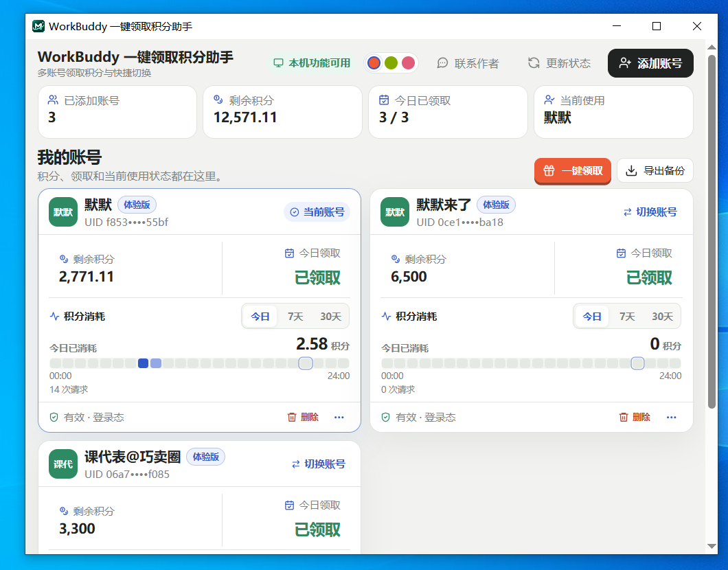Click 有效 · 登录态 status in 默默来了 card
This screenshot has height=570, width=728.
(x=418, y=418)
